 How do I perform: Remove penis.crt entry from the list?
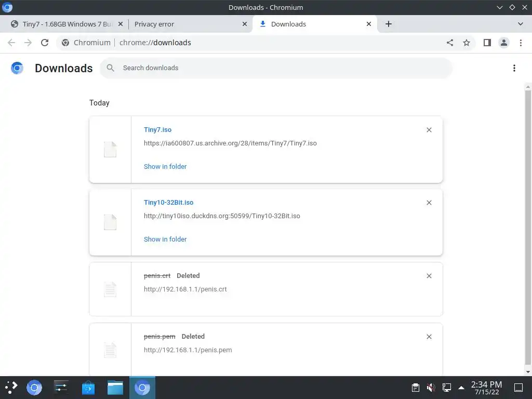click(429, 276)
